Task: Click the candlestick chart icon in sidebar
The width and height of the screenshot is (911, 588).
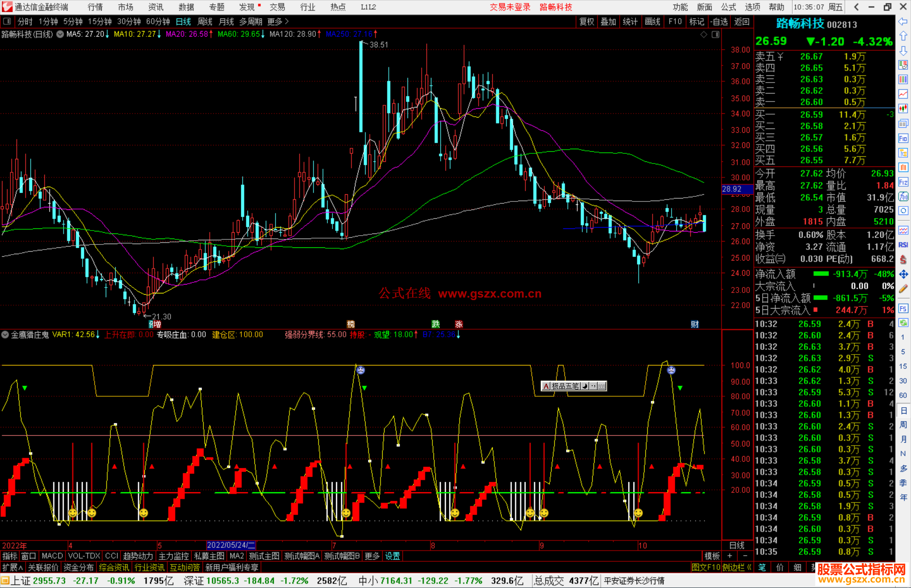Action: pos(903,108)
